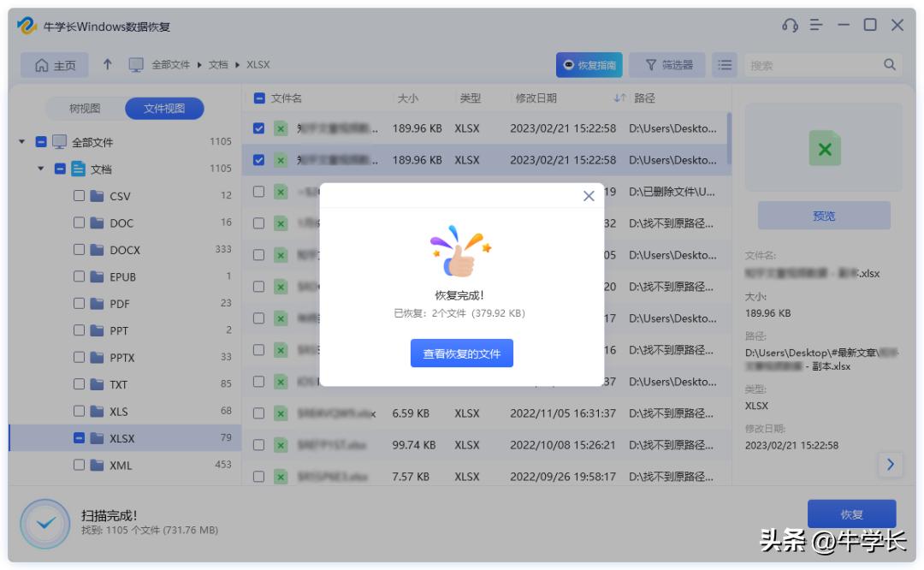This screenshot has height=570, width=924.
Task: Open customer support headset icon
Action: pos(790,26)
